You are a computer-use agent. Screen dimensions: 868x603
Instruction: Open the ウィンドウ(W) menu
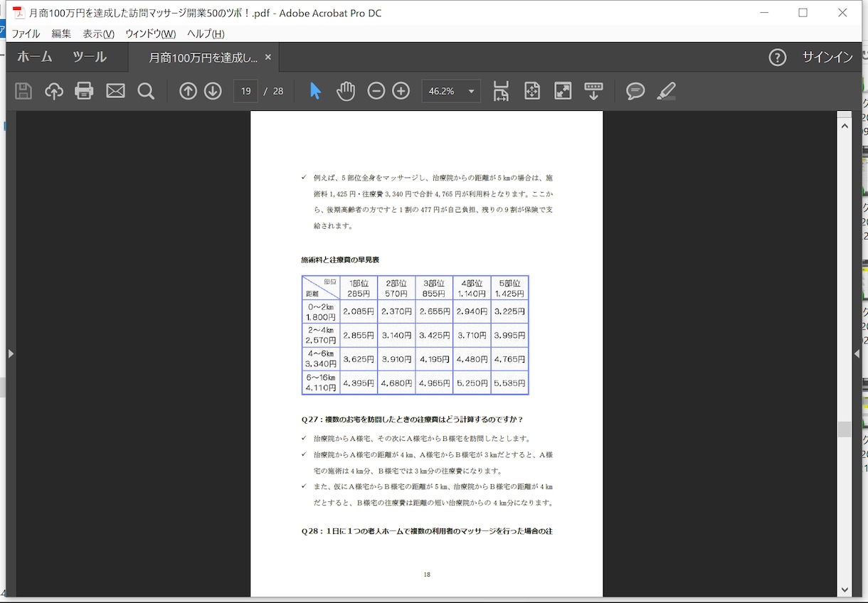pos(150,33)
